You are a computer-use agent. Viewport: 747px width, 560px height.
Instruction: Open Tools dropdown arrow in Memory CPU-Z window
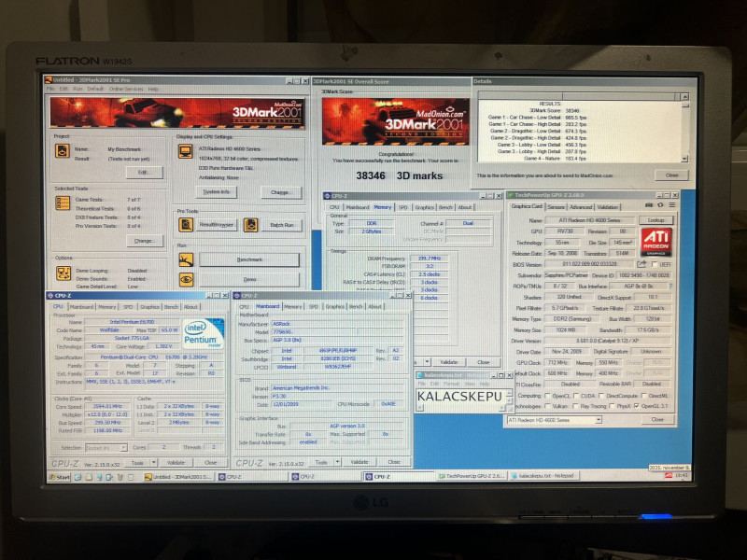(427, 362)
